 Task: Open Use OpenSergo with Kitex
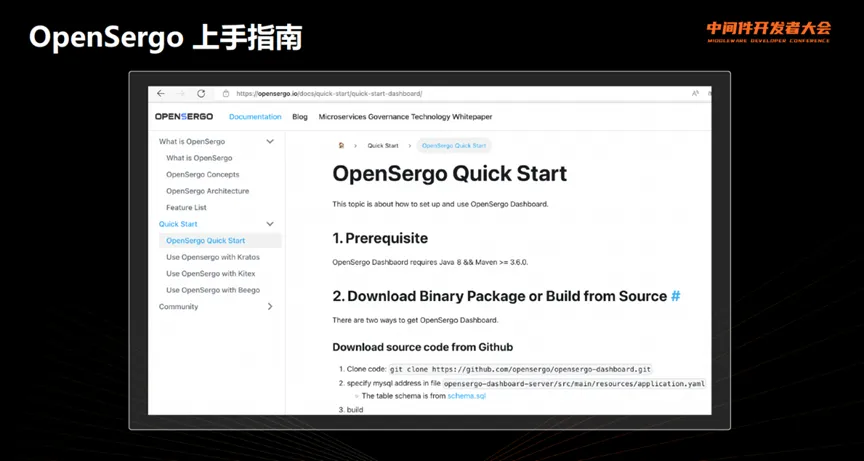(210, 274)
